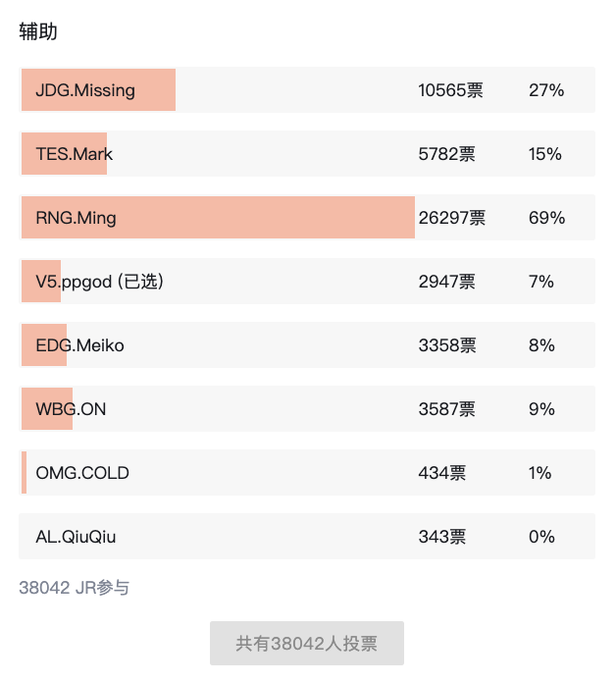Click RNG.Ming's 26297票 vote count

point(451,218)
